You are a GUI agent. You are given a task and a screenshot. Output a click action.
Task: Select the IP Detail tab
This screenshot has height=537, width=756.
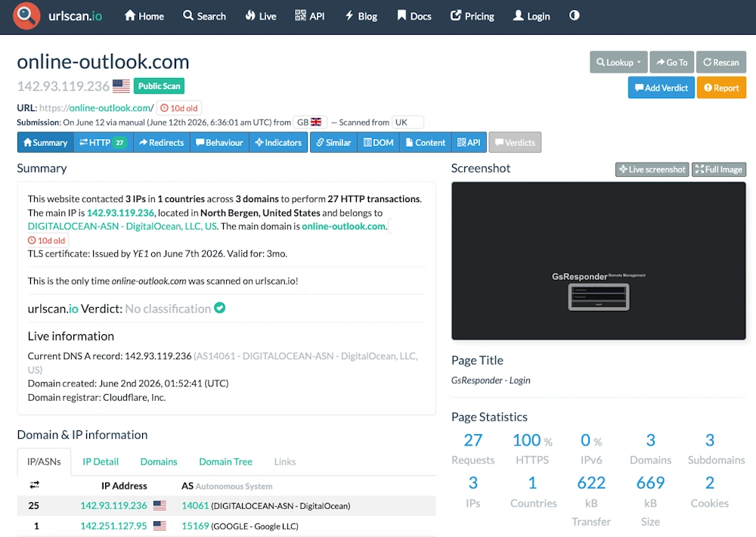tap(101, 461)
